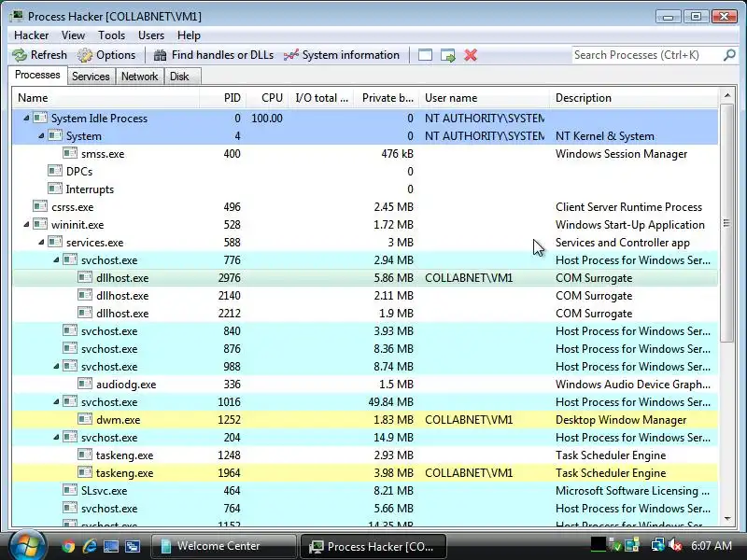This screenshot has height=560, width=747.
Task: Select the dllhost.exe row with PID 2140
Action: [365, 296]
